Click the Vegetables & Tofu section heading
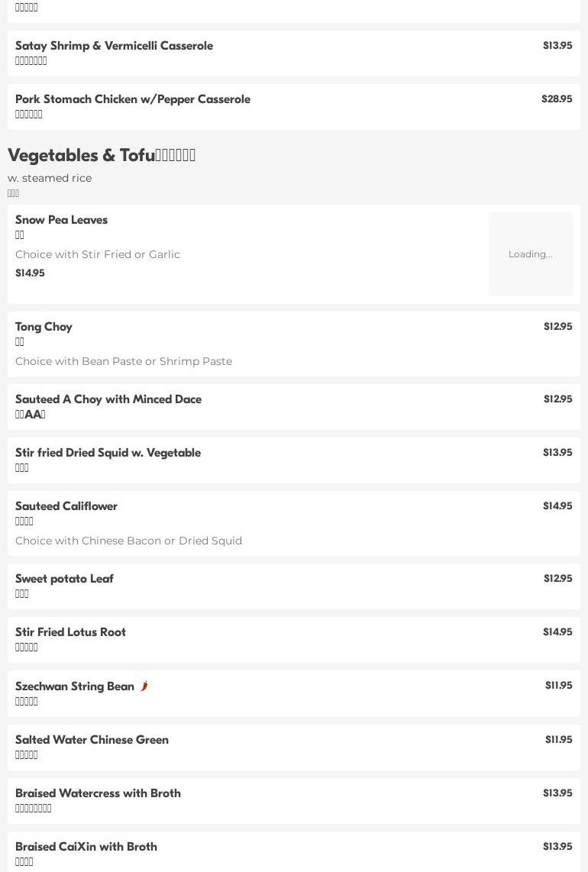 pyautogui.click(x=102, y=155)
